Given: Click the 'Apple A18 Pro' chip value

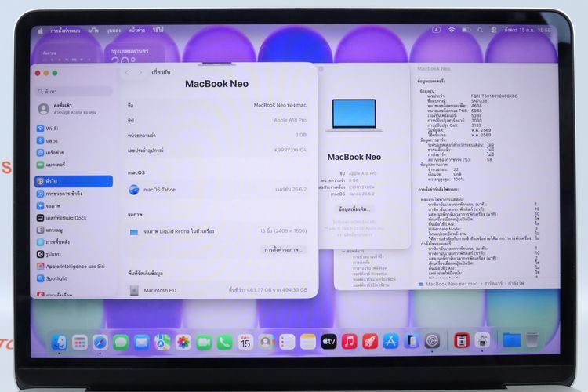Looking at the screenshot, I should (290, 120).
